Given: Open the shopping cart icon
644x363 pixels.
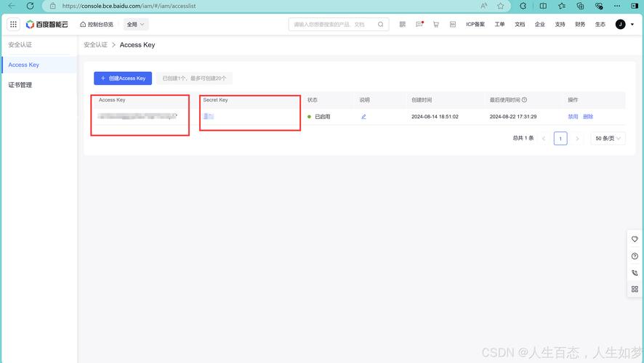Looking at the screenshot, I should point(436,24).
